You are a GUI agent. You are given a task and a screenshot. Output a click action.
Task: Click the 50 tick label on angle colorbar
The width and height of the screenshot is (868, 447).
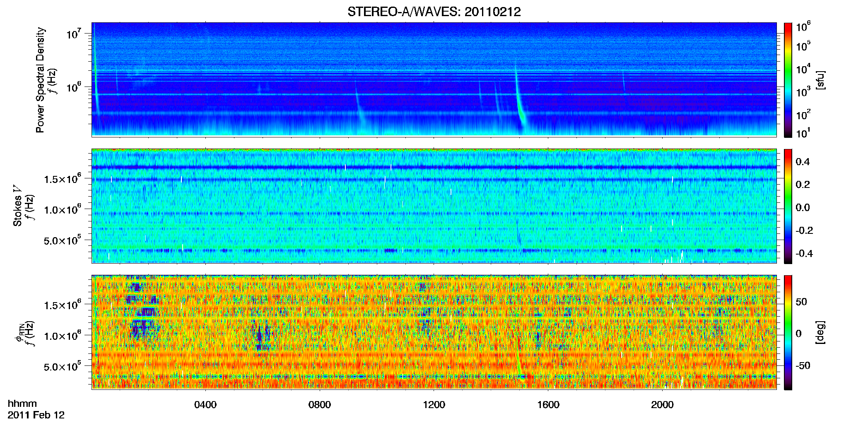(801, 302)
